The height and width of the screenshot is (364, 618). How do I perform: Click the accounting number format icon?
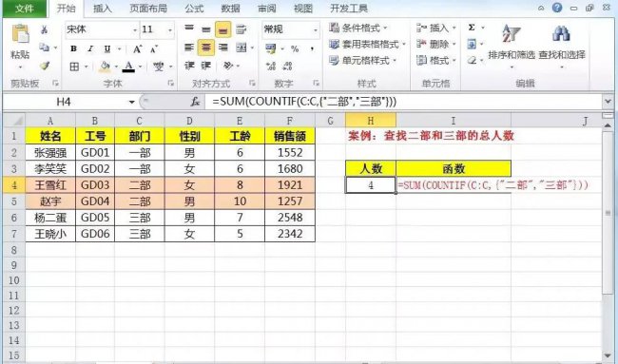click(x=271, y=48)
